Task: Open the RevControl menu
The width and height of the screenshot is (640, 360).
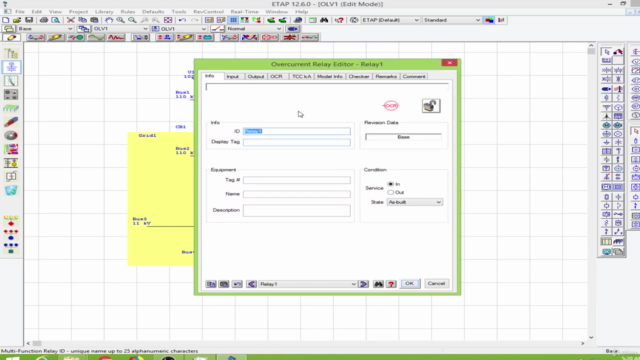Action: point(209,12)
